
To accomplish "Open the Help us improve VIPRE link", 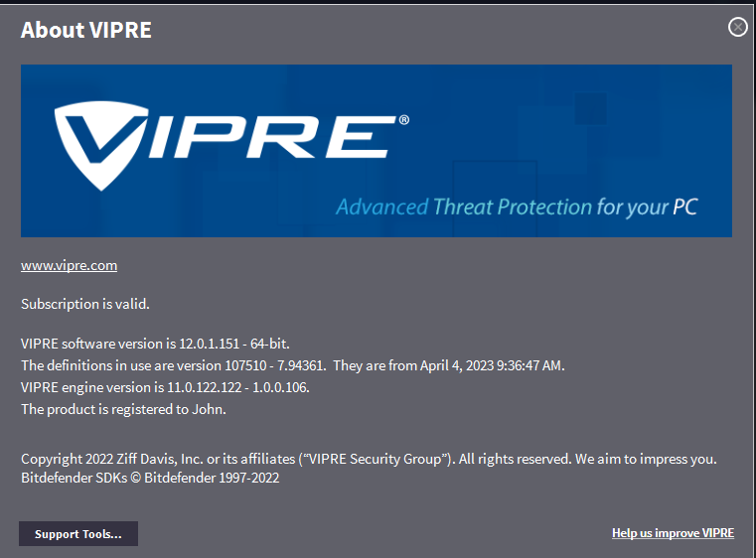I will [x=673, y=533].
